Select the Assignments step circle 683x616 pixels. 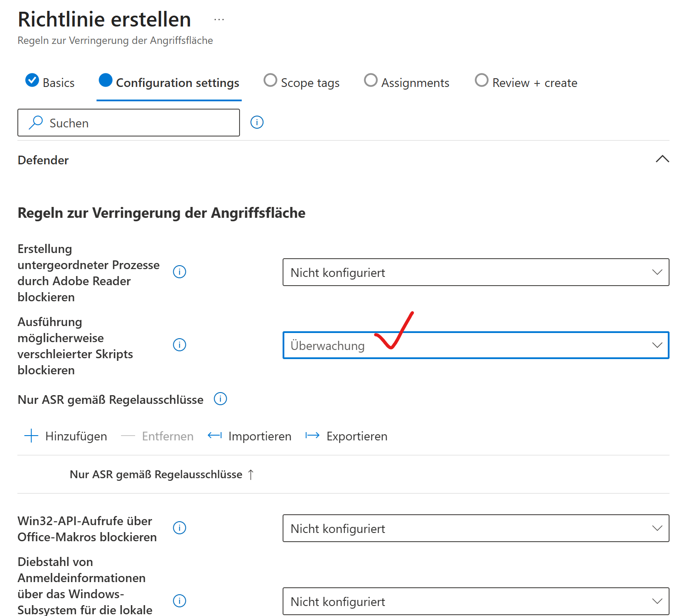[370, 80]
